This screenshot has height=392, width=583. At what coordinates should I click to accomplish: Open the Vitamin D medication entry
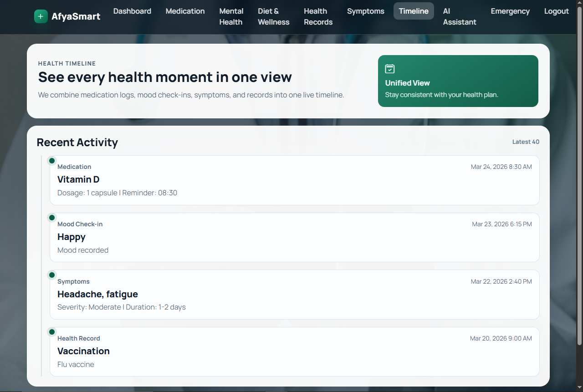point(294,180)
